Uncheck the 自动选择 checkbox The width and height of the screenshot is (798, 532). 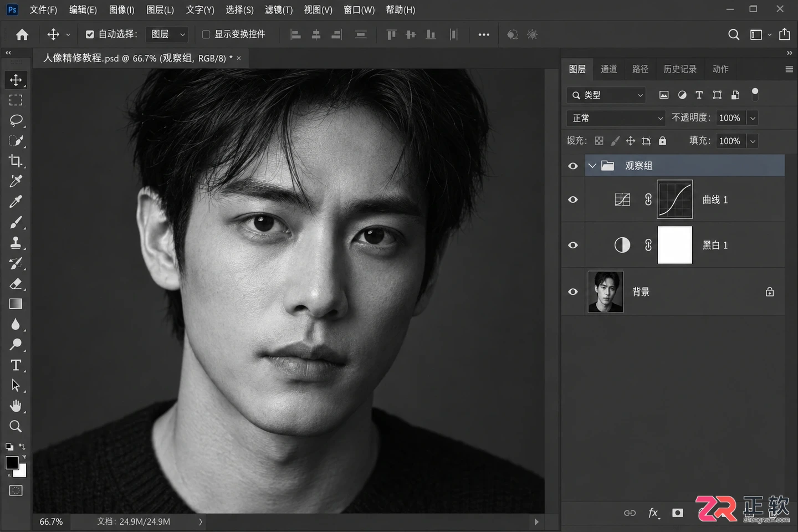90,34
